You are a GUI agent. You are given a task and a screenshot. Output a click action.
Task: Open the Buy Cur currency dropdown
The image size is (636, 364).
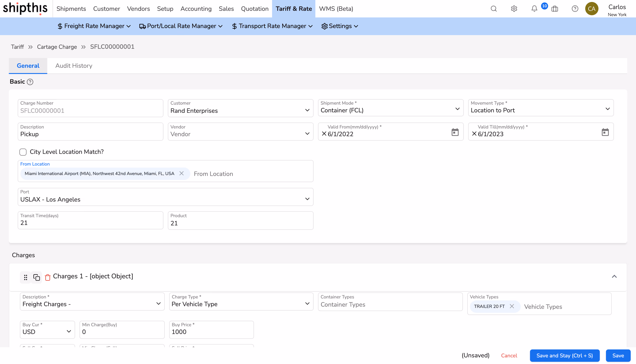point(47,330)
